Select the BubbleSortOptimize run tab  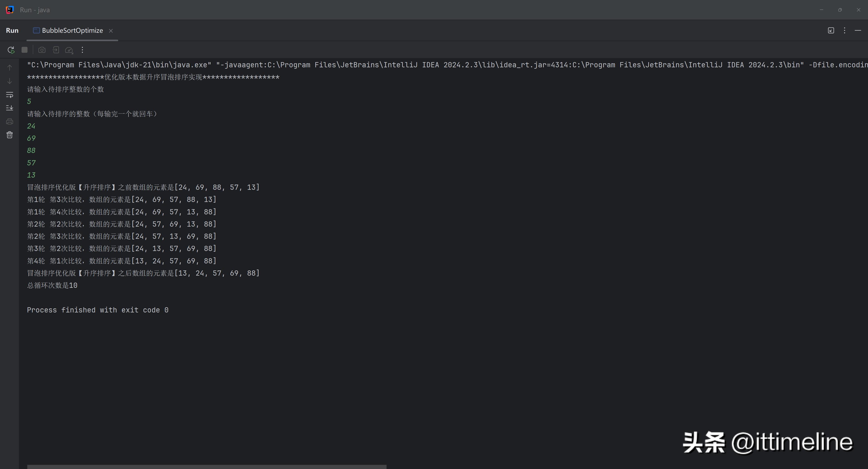tap(72, 31)
